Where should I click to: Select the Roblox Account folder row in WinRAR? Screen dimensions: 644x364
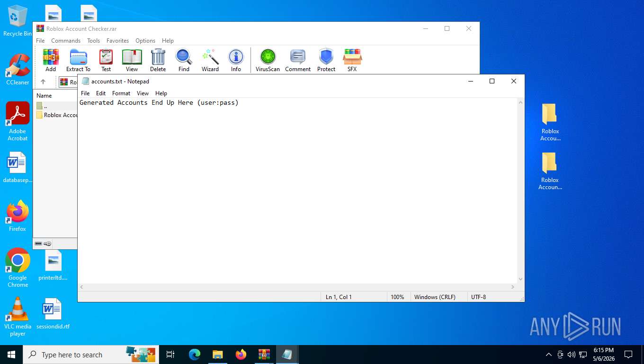tap(56, 115)
